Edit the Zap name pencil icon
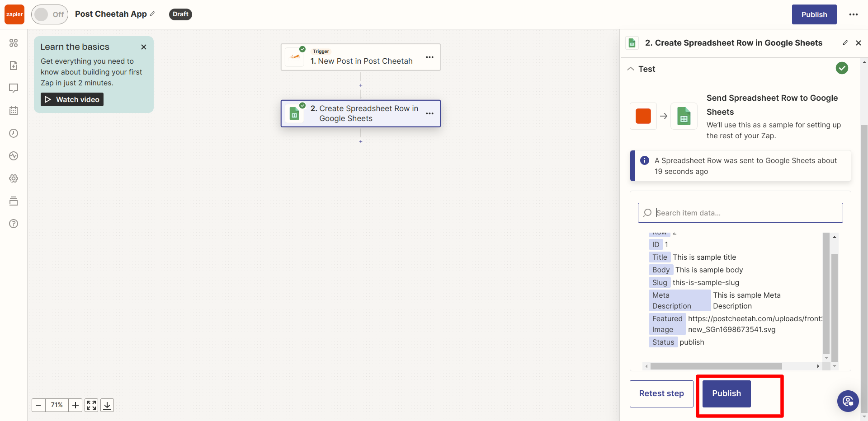Image resolution: width=868 pixels, height=421 pixels. click(152, 14)
